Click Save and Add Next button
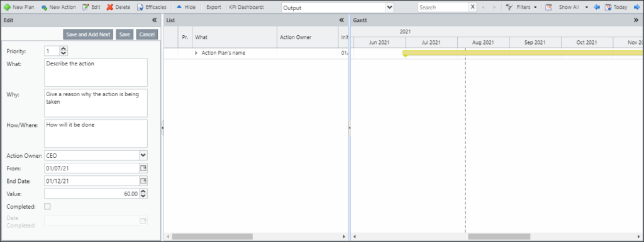Screen dimensions: 644x242 point(88,35)
